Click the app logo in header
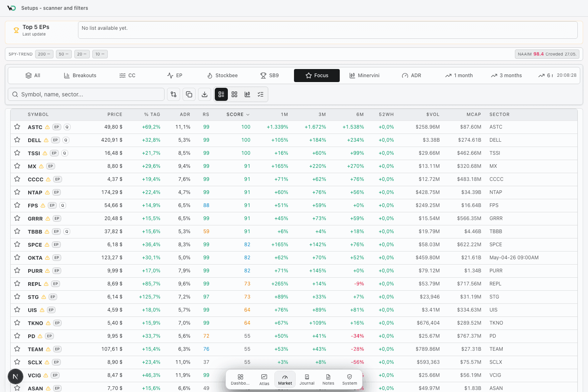The height and width of the screenshot is (392, 588). [11, 8]
